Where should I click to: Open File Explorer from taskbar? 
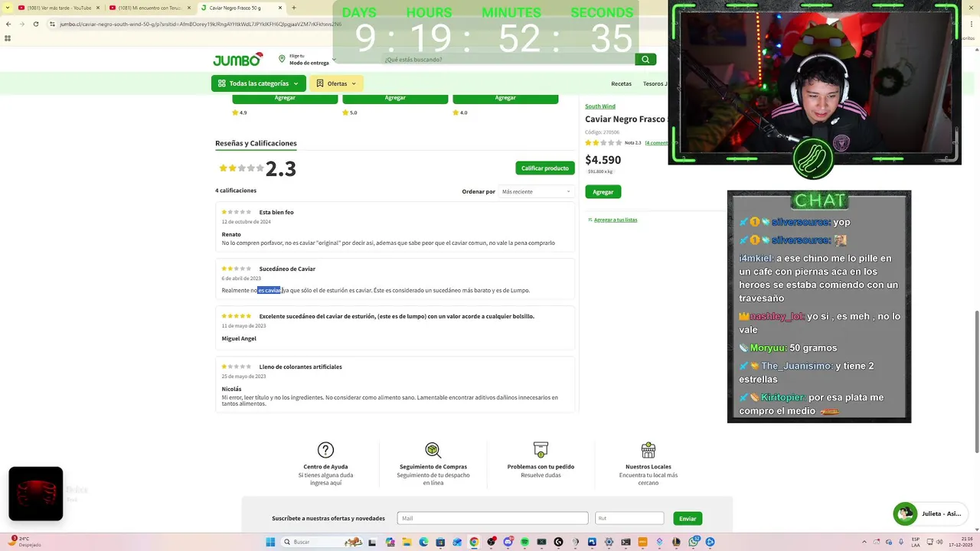point(407,542)
